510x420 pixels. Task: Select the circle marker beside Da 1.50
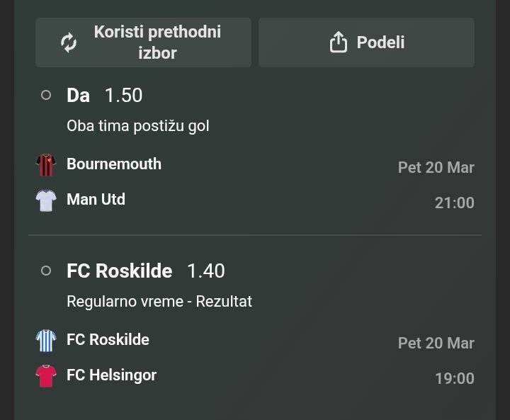pos(46,95)
